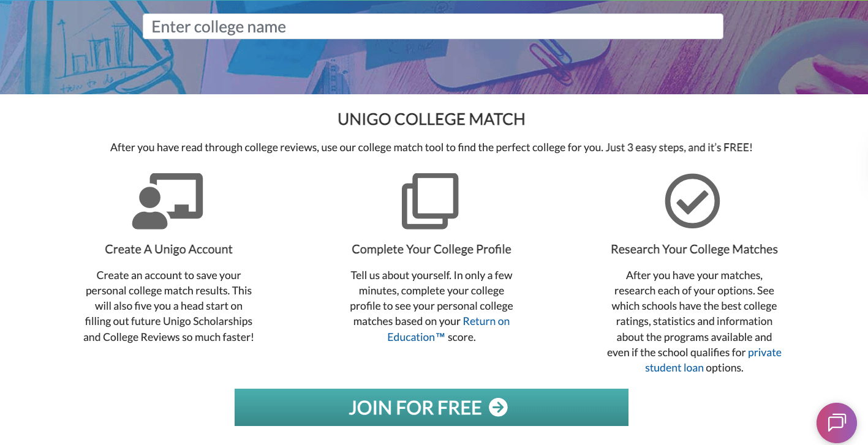868x445 pixels.
Task: Open the Return on Education link
Action: (486, 321)
